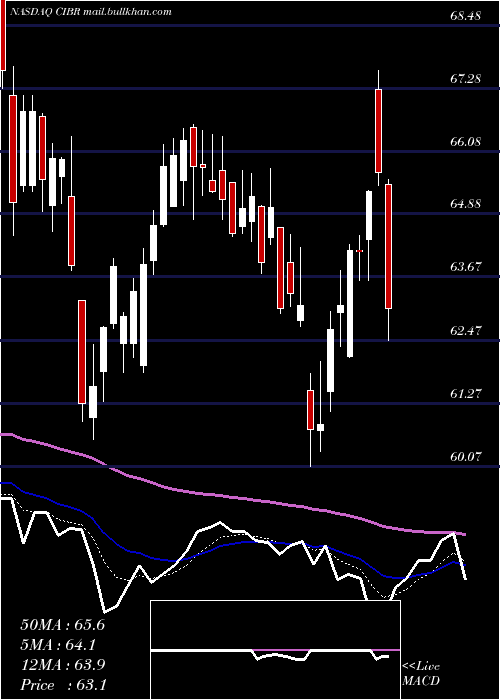Select the 66.08 price axis label
This screenshot has width=500, height=700.
465,142
